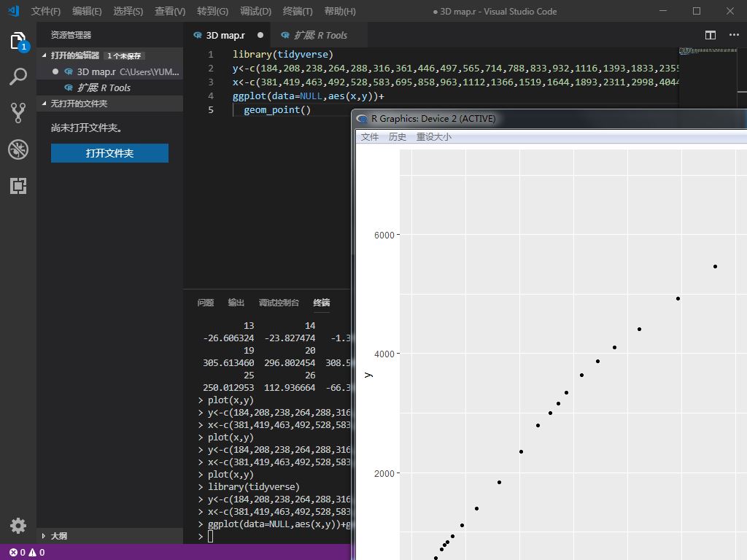Open the Extensions view icon

(x=18, y=186)
